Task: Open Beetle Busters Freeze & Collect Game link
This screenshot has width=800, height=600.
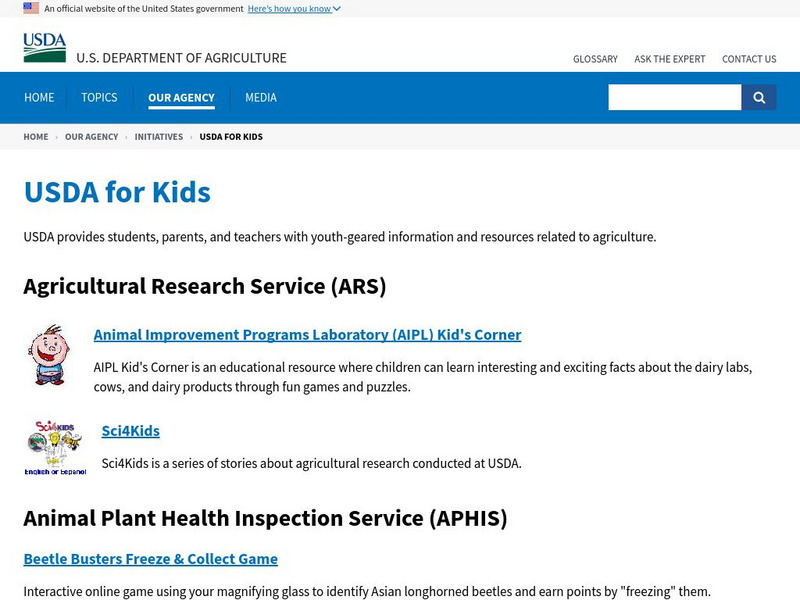Action: point(151,559)
